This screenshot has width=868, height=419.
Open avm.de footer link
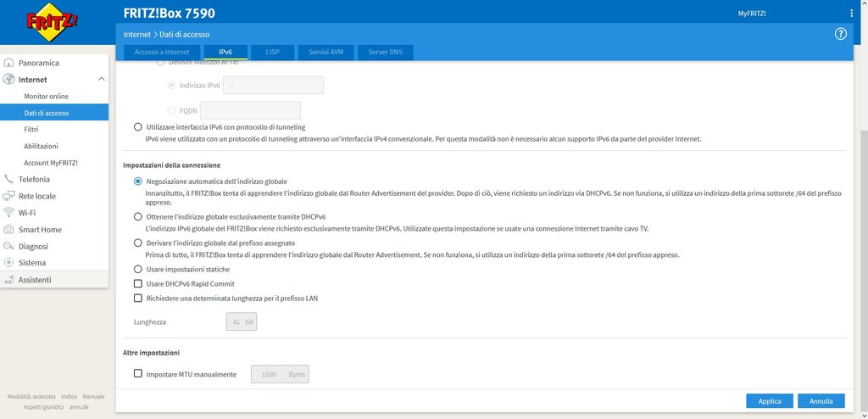click(79, 407)
